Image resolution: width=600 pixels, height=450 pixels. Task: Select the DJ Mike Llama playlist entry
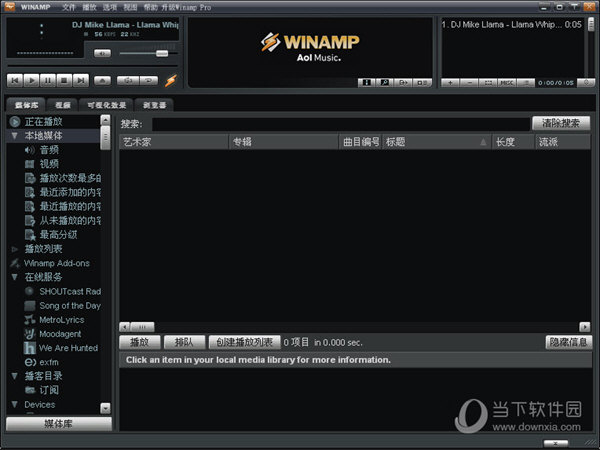tap(512, 24)
